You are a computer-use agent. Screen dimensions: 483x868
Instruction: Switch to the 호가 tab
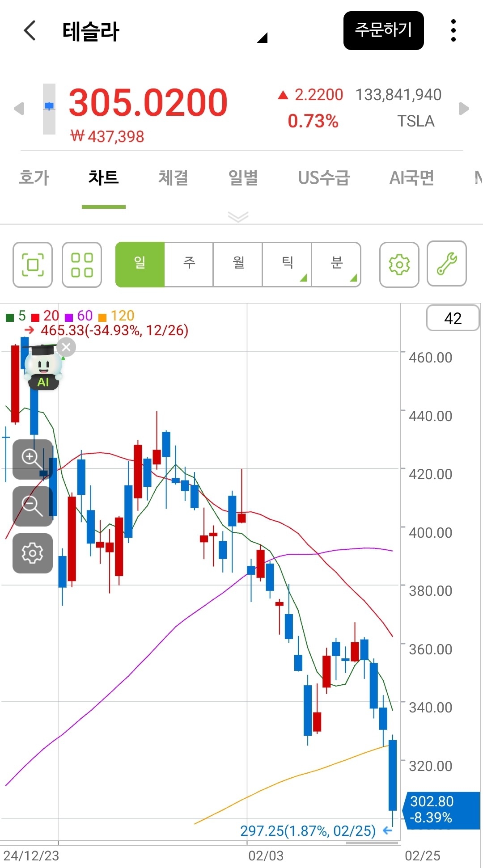click(34, 178)
